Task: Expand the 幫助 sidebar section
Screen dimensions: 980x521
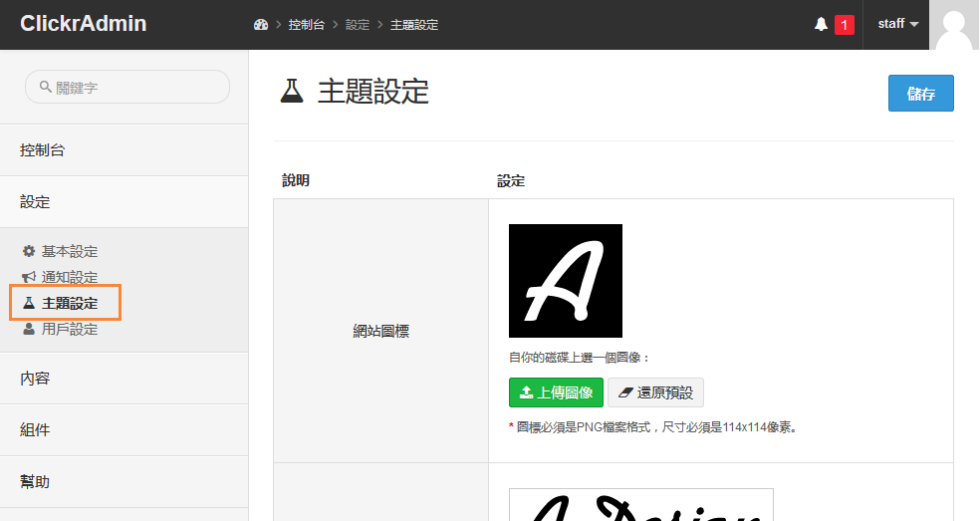Action: tap(124, 482)
